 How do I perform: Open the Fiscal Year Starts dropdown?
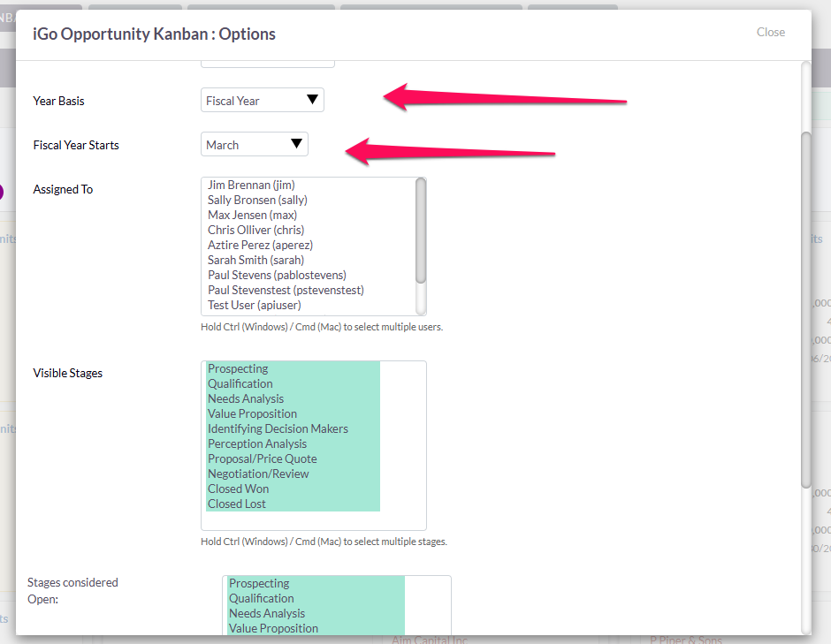[255, 144]
